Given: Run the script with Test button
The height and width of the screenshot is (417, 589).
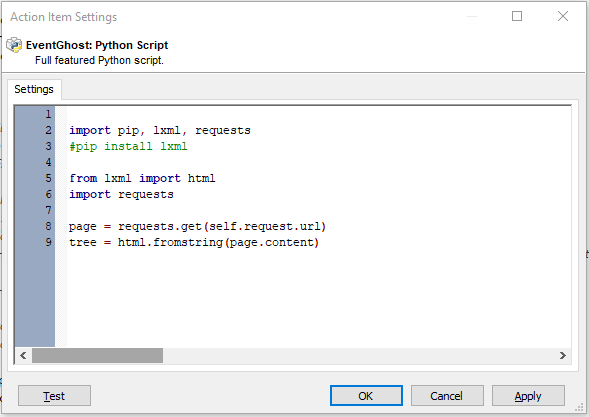Looking at the screenshot, I should tap(54, 396).
